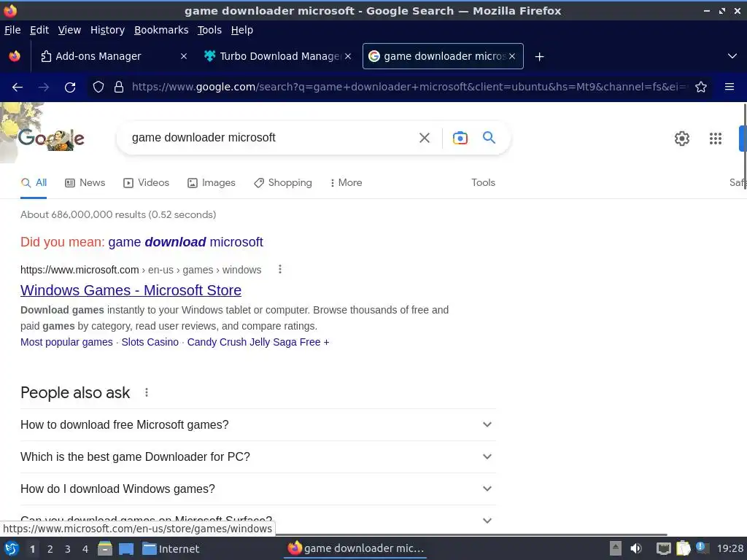
Task: Go back using the browser back arrow
Action: tap(18, 87)
